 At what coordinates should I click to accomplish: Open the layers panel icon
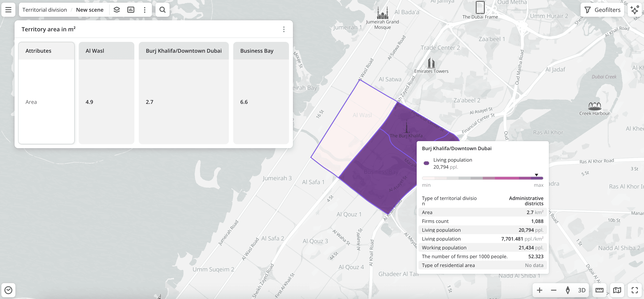(117, 10)
